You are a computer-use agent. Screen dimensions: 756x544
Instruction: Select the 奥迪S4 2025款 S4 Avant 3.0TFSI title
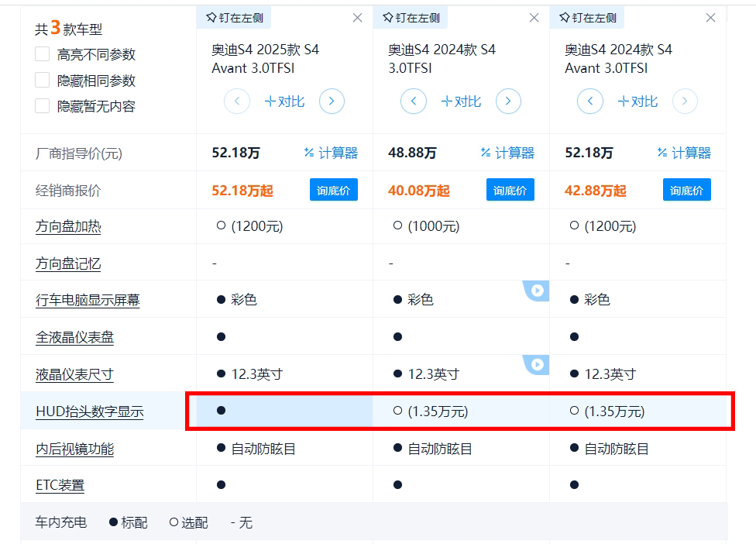point(265,59)
